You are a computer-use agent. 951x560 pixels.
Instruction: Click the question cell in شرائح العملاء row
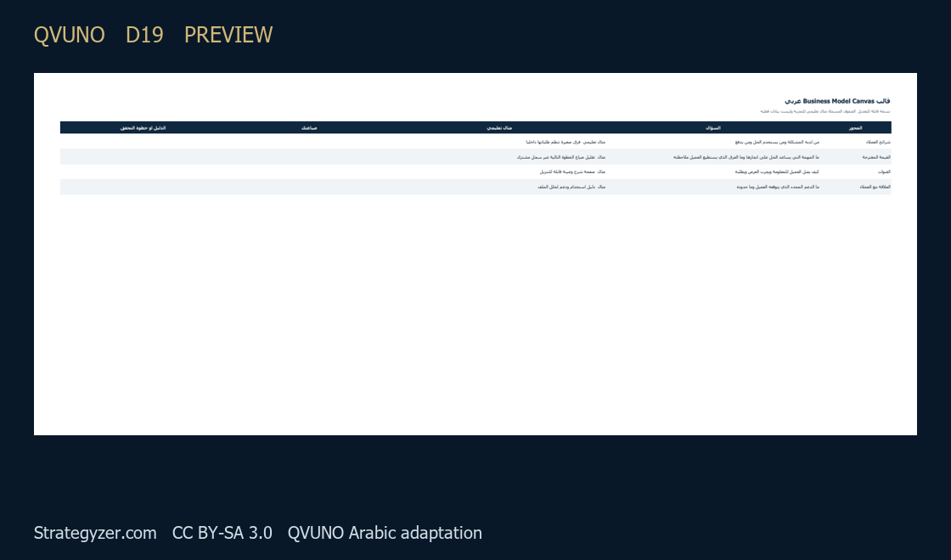(777, 142)
